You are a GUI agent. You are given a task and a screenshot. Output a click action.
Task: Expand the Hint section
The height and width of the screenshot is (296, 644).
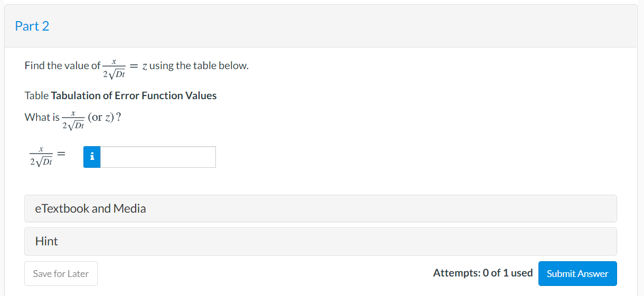[x=320, y=241]
